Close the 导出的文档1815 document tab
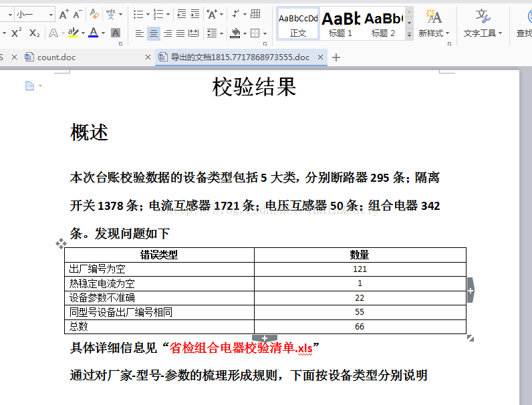Image resolution: width=532 pixels, height=405 pixels. click(320, 57)
